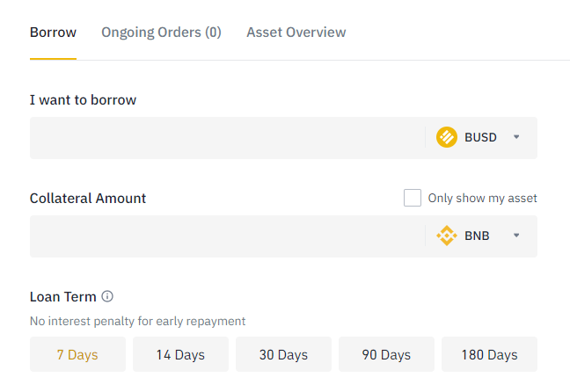Open the Ongoing Orders (0) tab
The image size is (570, 392).
click(161, 33)
